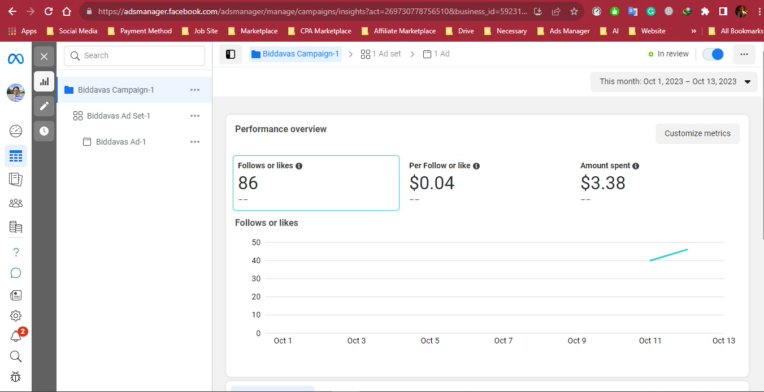Toggle the navigation panel layout icon
The height and width of the screenshot is (392, 764).
pyautogui.click(x=230, y=54)
